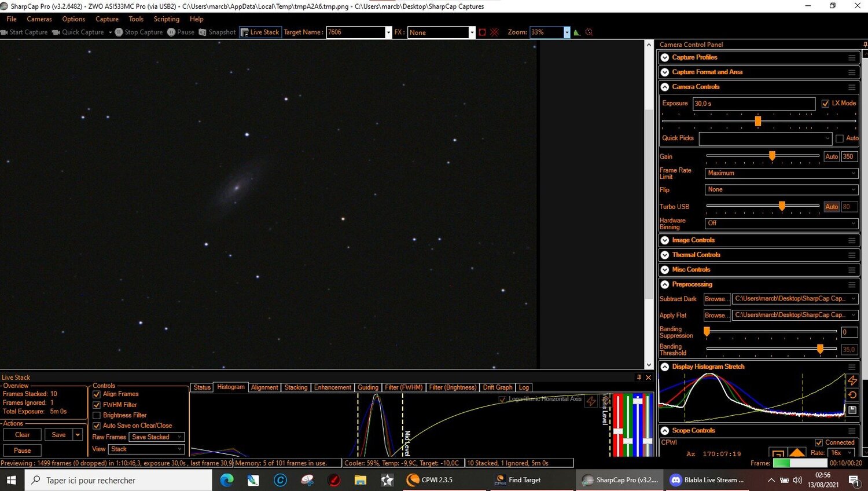
Task: Click the save floppy icon in histogram stretch
Action: point(852,409)
